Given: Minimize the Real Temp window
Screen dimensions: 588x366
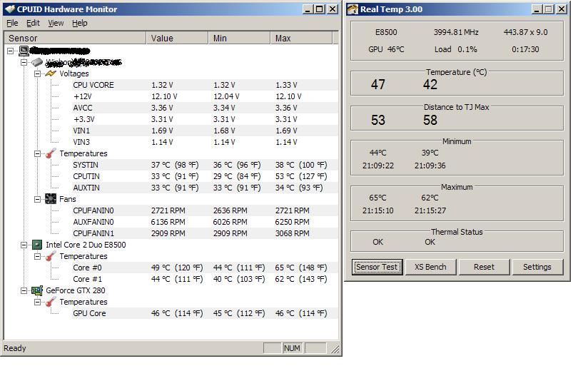Looking at the screenshot, I should point(537,9).
